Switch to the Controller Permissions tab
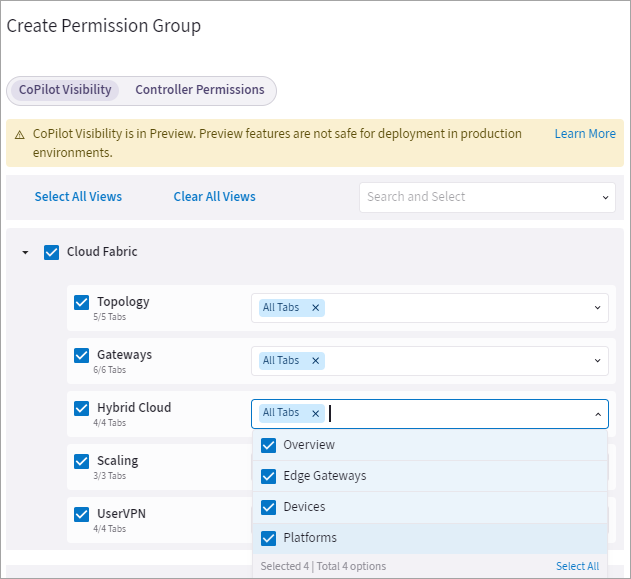The image size is (631, 579). point(200,90)
